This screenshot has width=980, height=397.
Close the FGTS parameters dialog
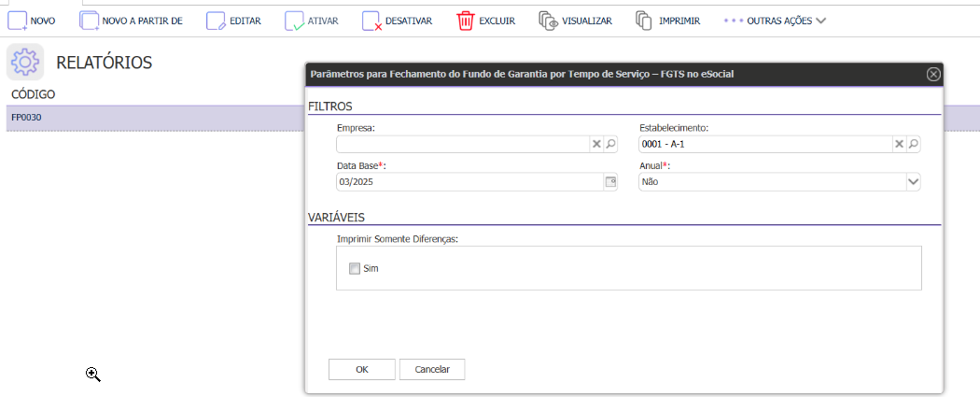[932, 74]
